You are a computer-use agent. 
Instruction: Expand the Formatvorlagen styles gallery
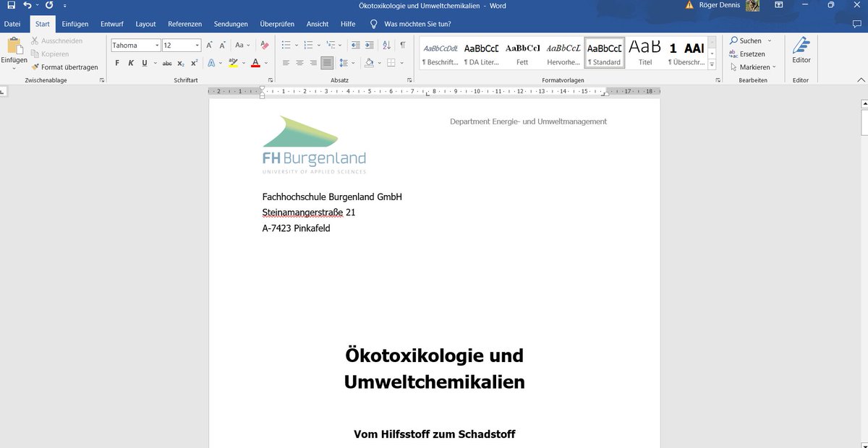[x=712, y=64]
